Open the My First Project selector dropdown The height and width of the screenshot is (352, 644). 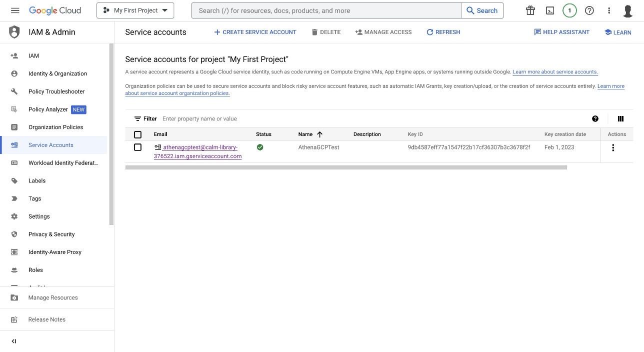tap(135, 10)
